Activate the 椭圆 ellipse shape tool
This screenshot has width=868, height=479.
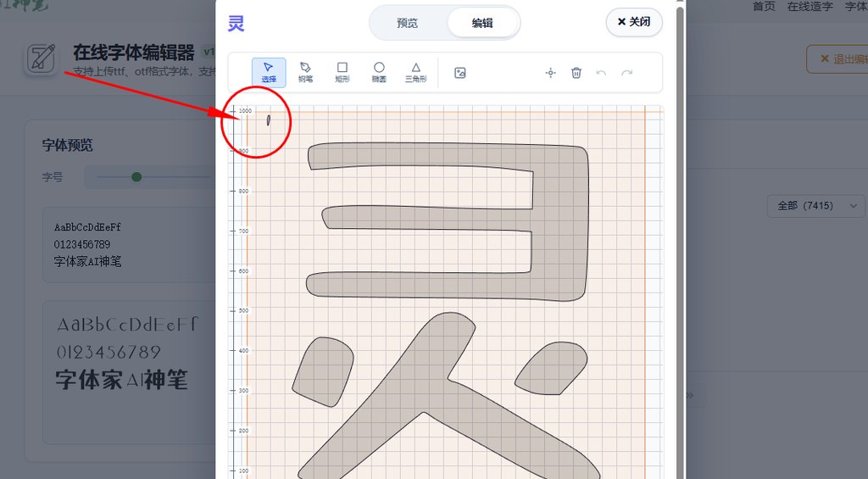379,73
